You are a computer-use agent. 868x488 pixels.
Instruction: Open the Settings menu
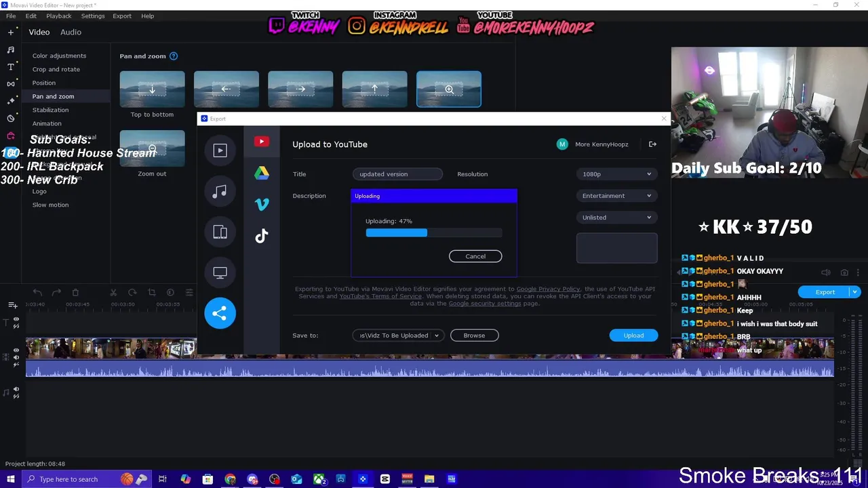93,16
